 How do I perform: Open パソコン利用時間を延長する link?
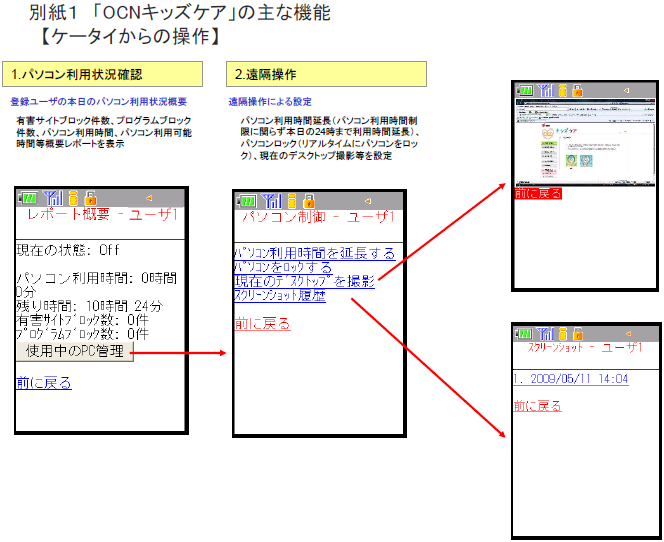tap(315, 253)
